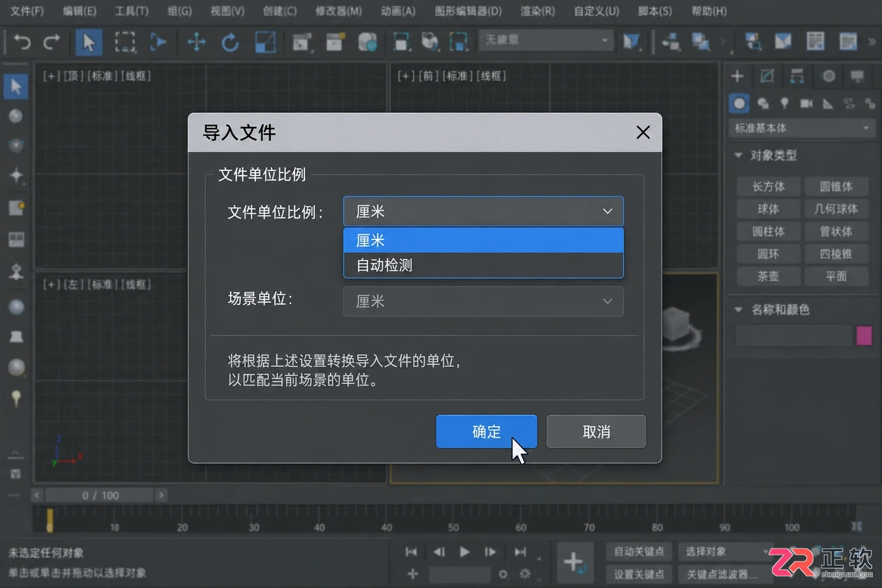The width and height of the screenshot is (882, 588).
Task: Toggle 自动关键点 auto key mode
Action: 639,552
